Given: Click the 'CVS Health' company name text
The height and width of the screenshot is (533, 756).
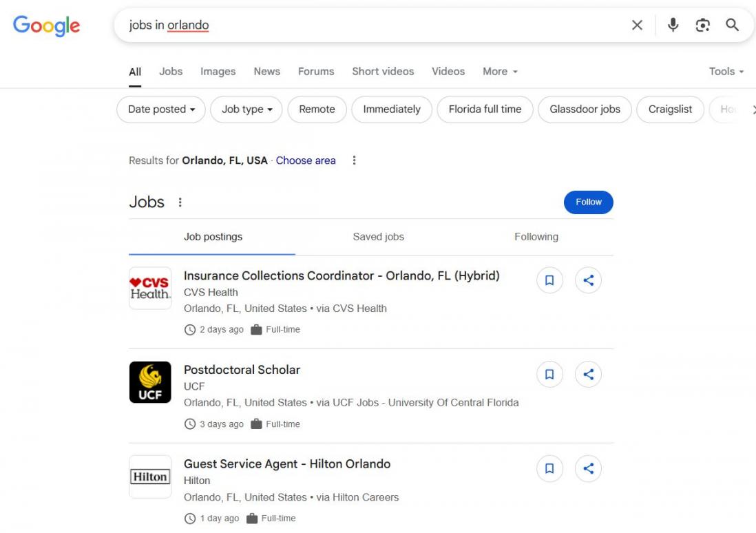Looking at the screenshot, I should coord(211,292).
